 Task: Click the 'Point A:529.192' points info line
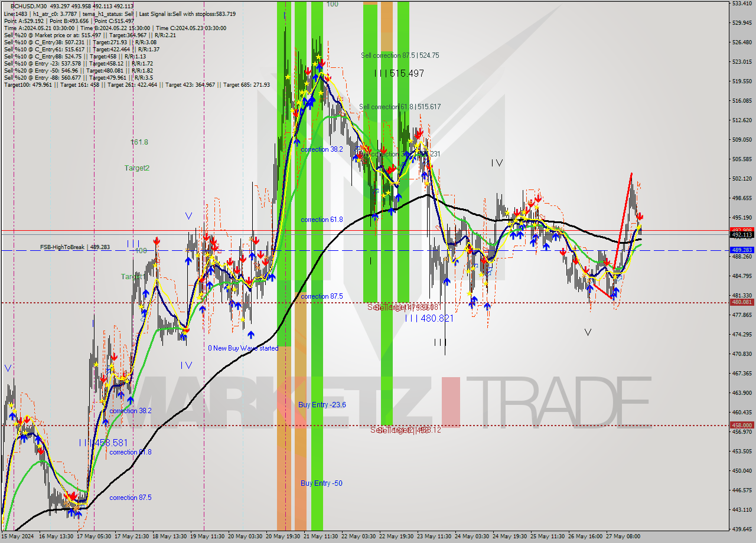(69, 21)
